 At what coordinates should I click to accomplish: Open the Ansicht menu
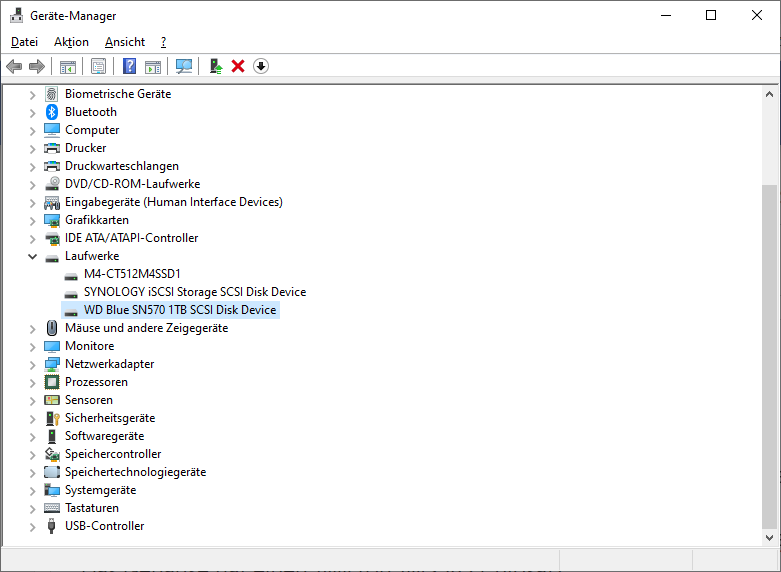(x=125, y=42)
